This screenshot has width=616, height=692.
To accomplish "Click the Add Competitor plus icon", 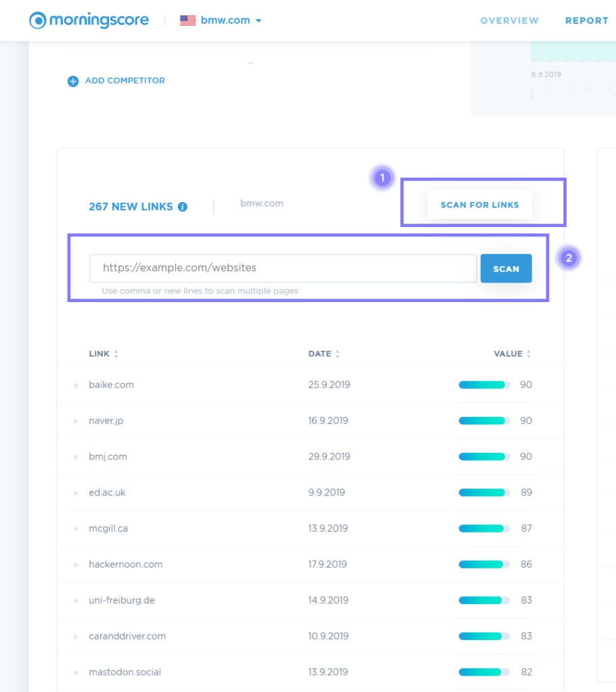I will click(73, 81).
